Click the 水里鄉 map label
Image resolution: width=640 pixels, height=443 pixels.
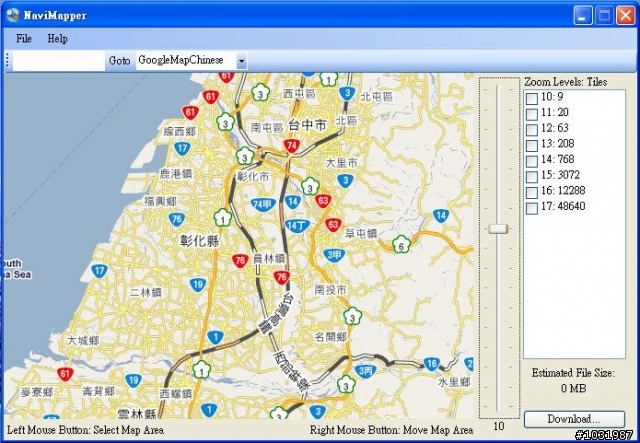pyautogui.click(x=454, y=382)
